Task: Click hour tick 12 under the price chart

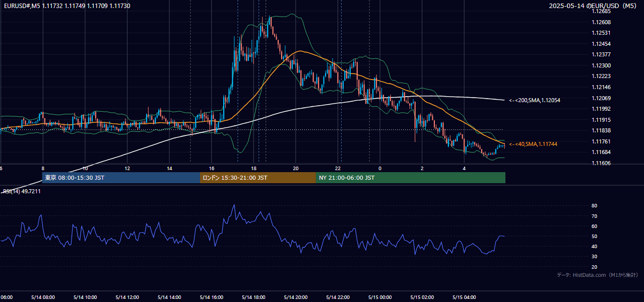Action: click(x=127, y=168)
